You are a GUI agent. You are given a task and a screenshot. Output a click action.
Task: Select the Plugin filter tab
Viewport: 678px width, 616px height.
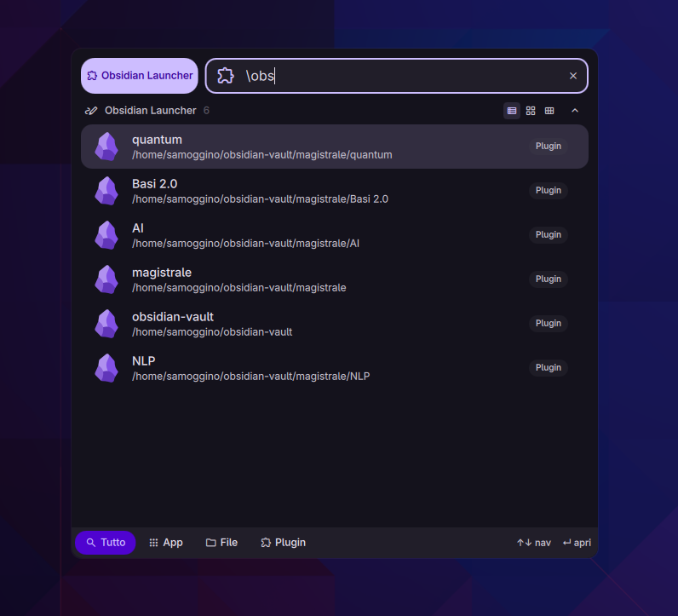[x=284, y=543]
